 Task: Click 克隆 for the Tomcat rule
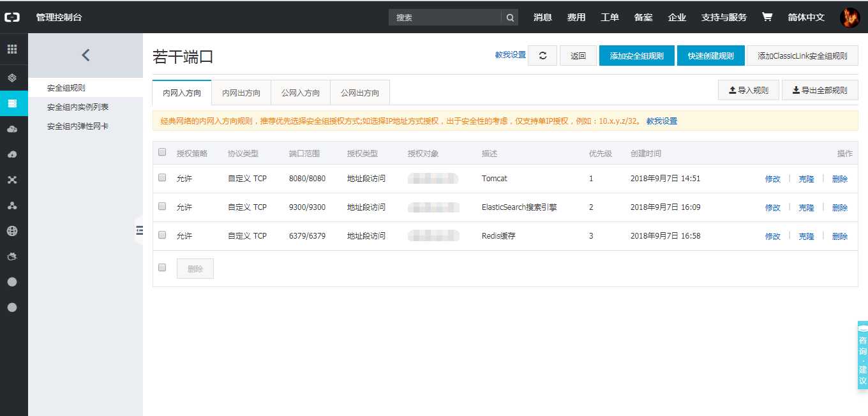tap(806, 179)
